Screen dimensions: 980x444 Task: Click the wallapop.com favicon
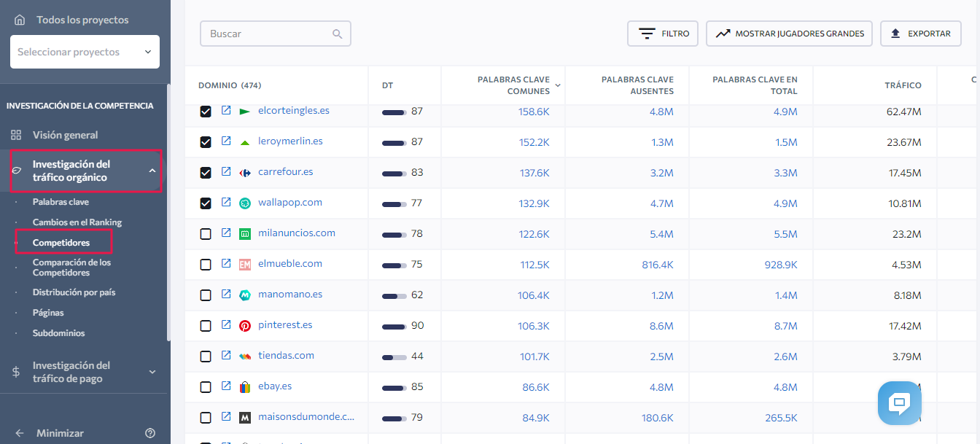pyautogui.click(x=245, y=203)
